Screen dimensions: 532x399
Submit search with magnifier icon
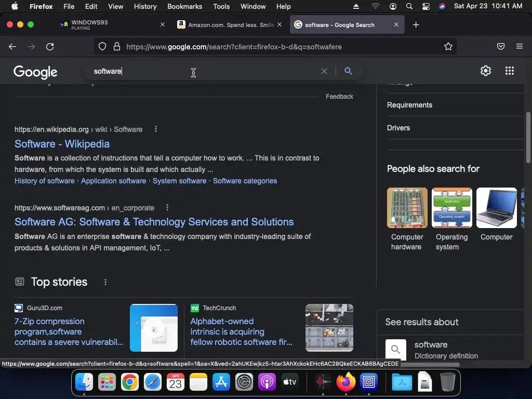pos(348,71)
